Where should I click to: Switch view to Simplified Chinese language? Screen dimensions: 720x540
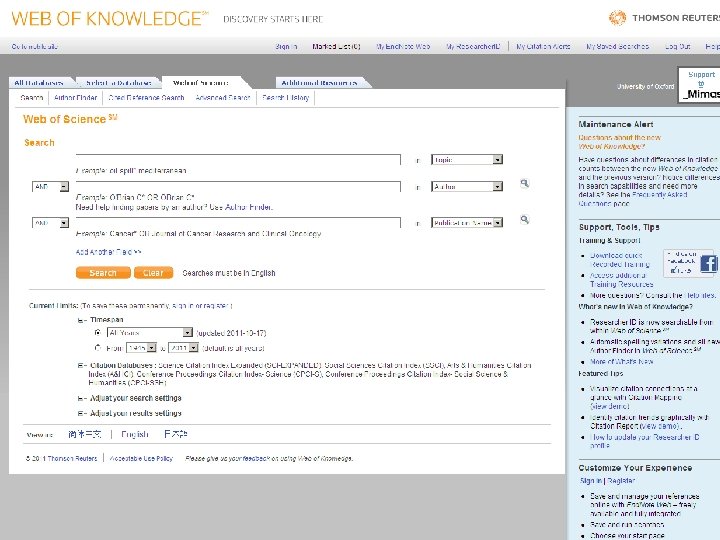[x=84, y=434]
